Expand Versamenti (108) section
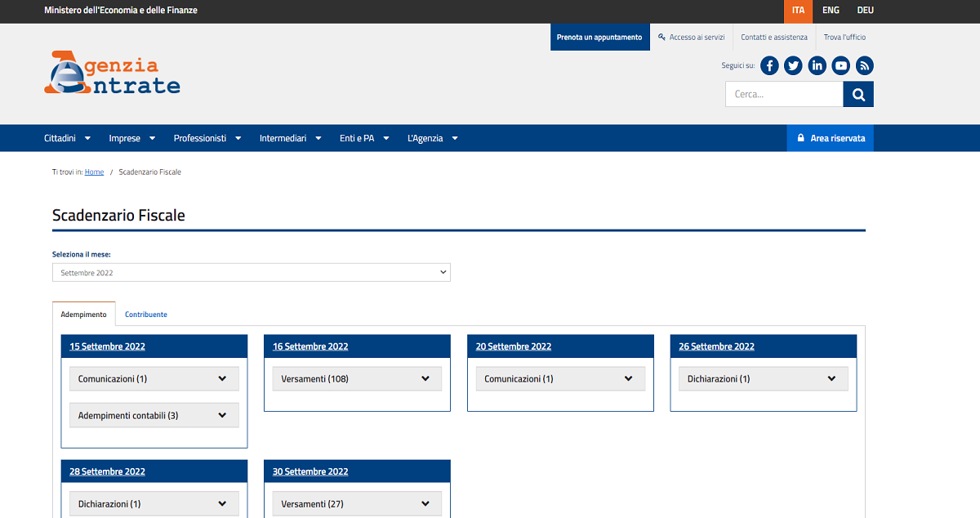The height and width of the screenshot is (518, 980). click(x=357, y=378)
